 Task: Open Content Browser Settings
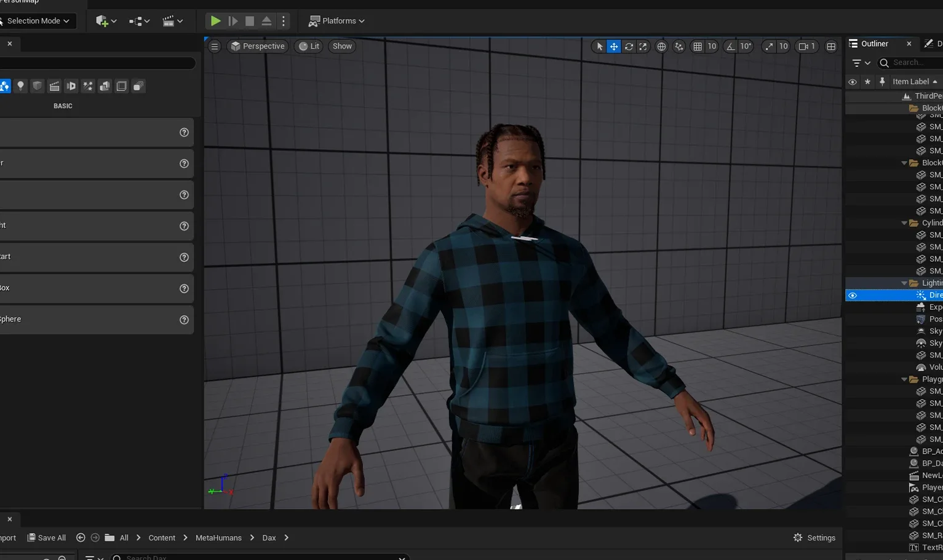(x=814, y=538)
